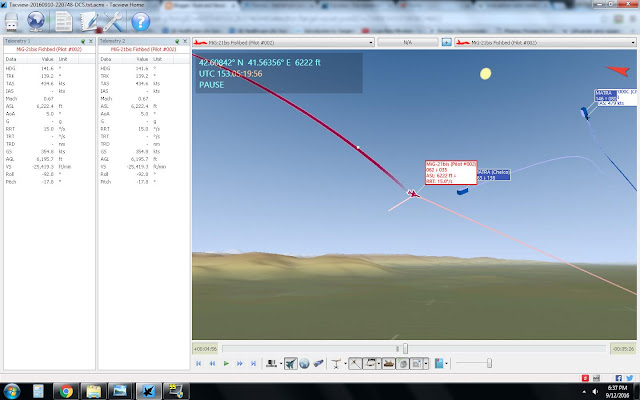This screenshot has width=640, height=400.
Task: Toggle the aircraft cockpit view button
Action: (290, 363)
